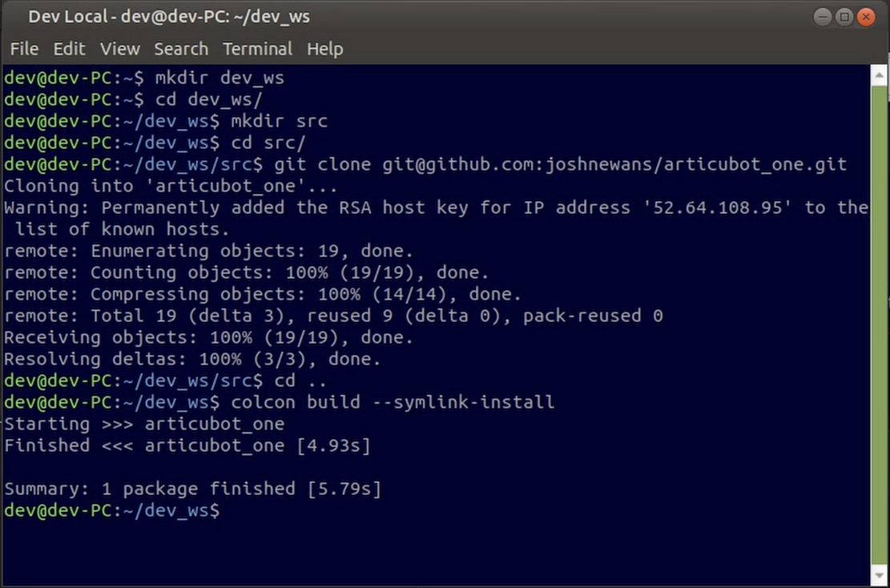
Task: Close the terminal window
Action: pyautogui.click(x=866, y=17)
